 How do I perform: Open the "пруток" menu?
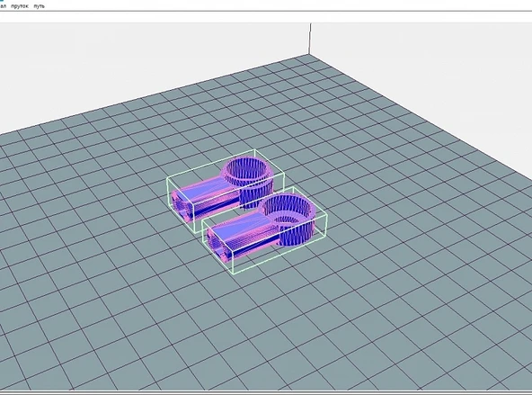pyautogui.click(x=20, y=6)
